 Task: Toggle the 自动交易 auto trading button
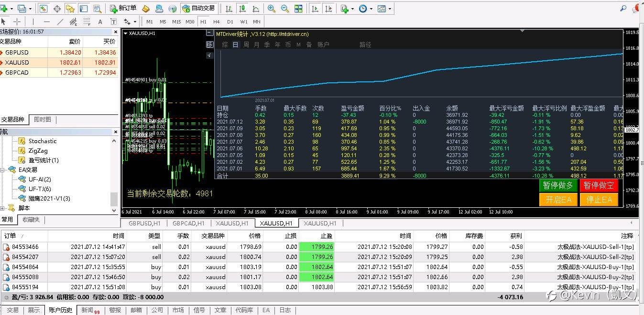coord(199,9)
